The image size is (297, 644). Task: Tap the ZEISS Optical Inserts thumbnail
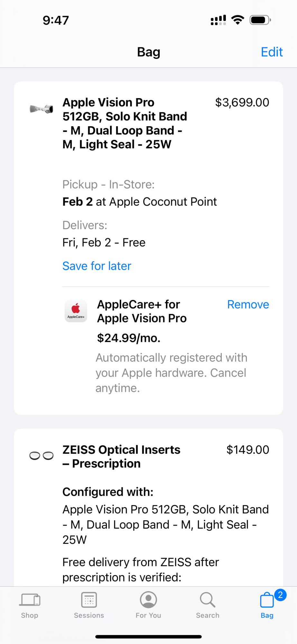point(42,456)
